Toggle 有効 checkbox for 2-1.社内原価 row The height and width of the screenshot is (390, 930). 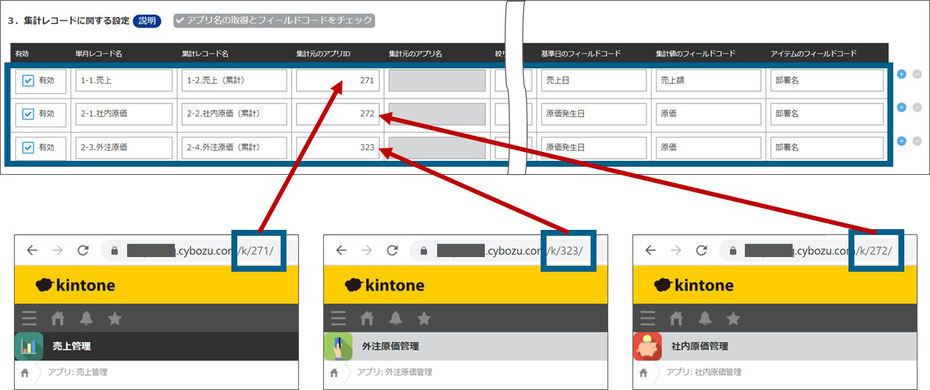coord(28,114)
